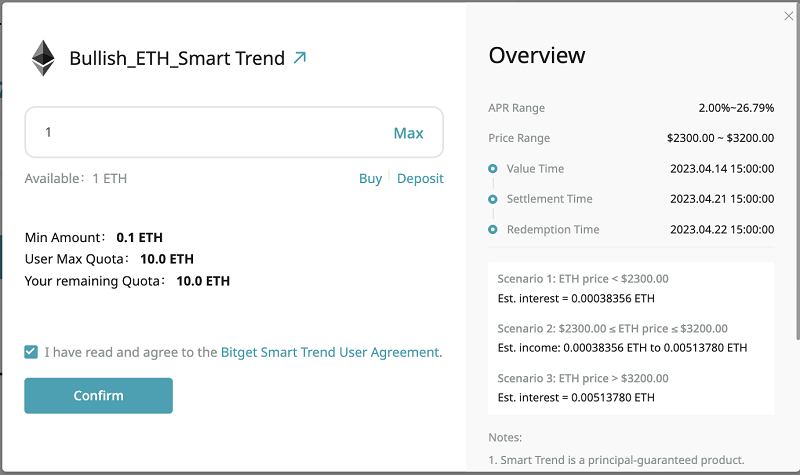The image size is (800, 475).
Task: Click the Notes: label
Action: [505, 437]
